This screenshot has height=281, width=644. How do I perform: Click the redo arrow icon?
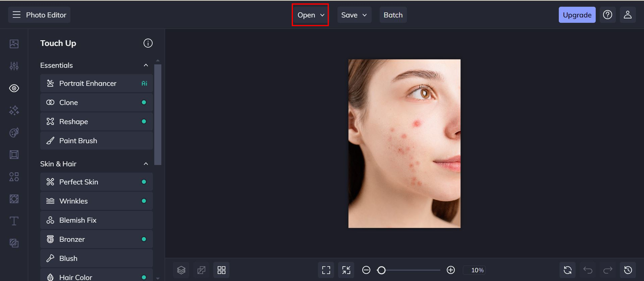[608, 270]
